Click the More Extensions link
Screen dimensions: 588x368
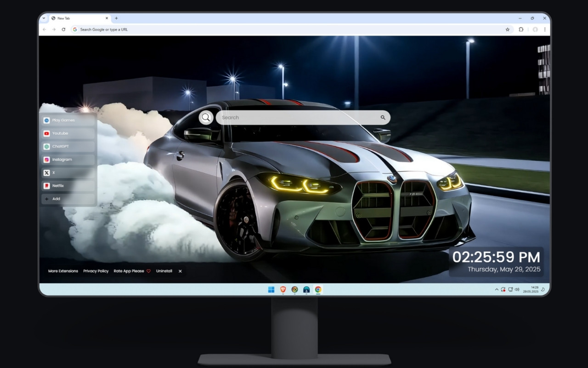coord(63,271)
